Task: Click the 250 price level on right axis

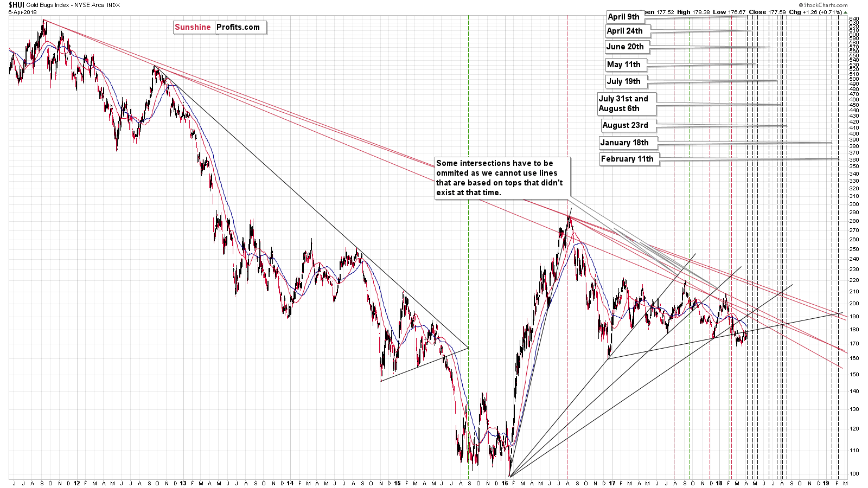Action: coord(854,249)
